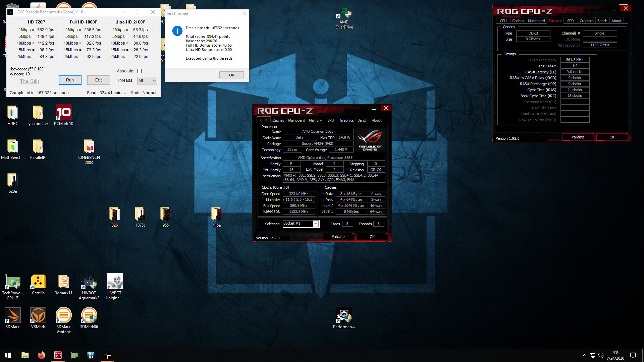Toggle the Absolute checkbox
The image size is (644, 362).
click(x=140, y=71)
